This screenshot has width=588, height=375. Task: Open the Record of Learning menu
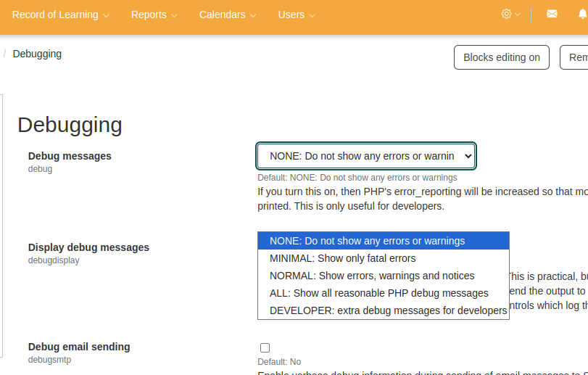point(61,15)
